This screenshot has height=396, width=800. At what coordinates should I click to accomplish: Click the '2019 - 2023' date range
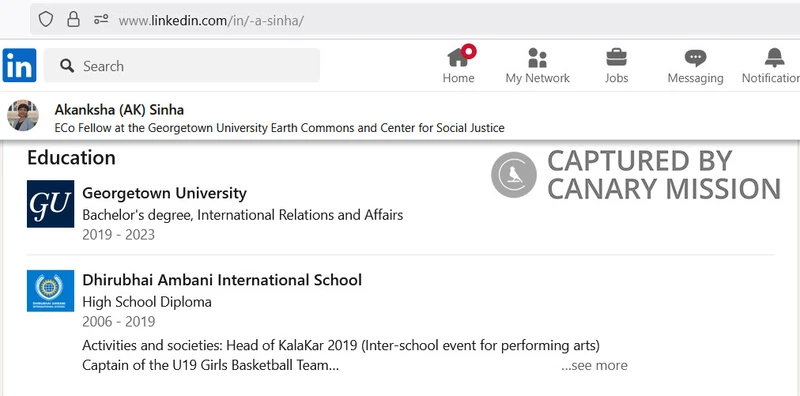pos(118,235)
